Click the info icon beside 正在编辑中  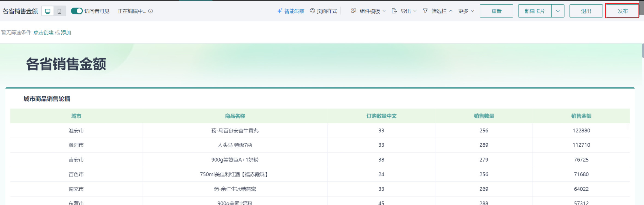pos(151,11)
